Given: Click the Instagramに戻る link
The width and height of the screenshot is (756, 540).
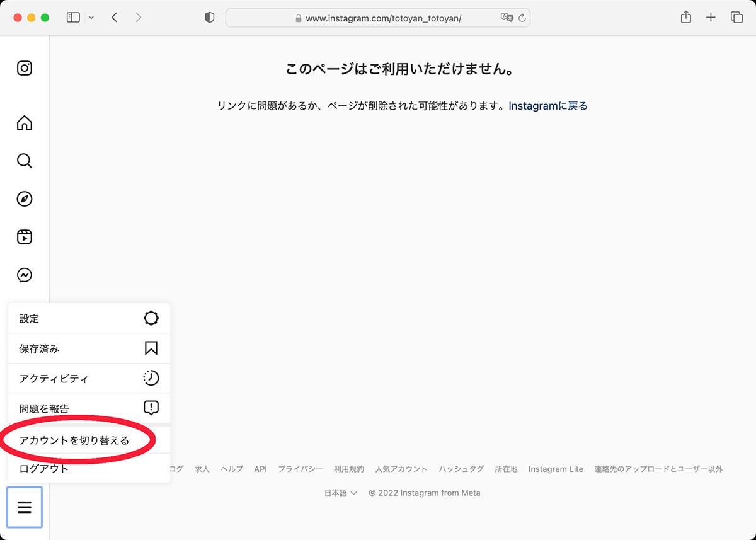Looking at the screenshot, I should pos(548,106).
